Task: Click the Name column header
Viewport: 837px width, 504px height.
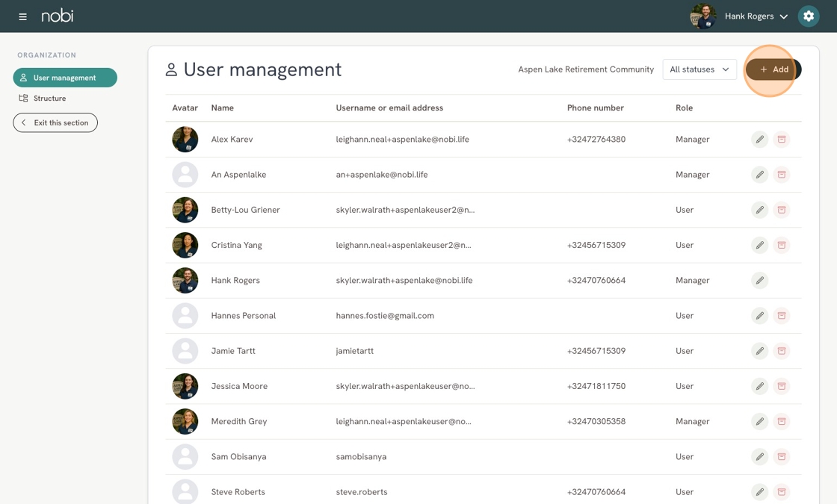Action: (x=222, y=108)
